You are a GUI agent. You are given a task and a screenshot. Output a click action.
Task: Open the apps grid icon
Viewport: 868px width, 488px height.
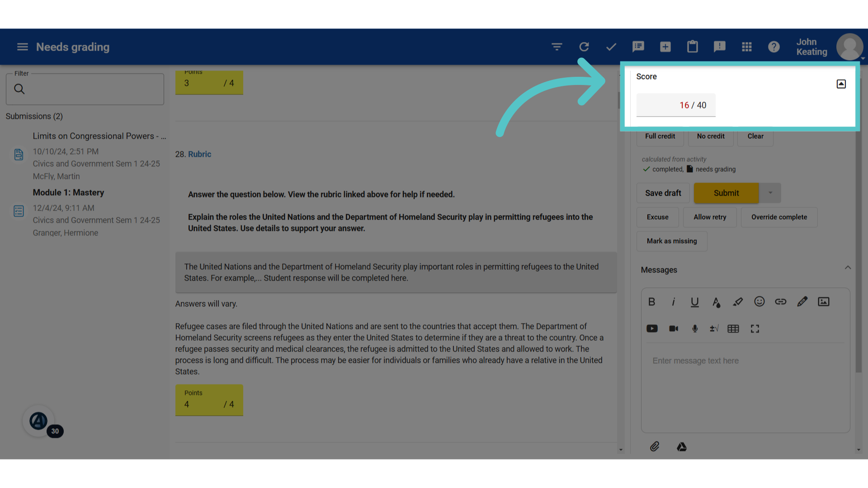747,47
